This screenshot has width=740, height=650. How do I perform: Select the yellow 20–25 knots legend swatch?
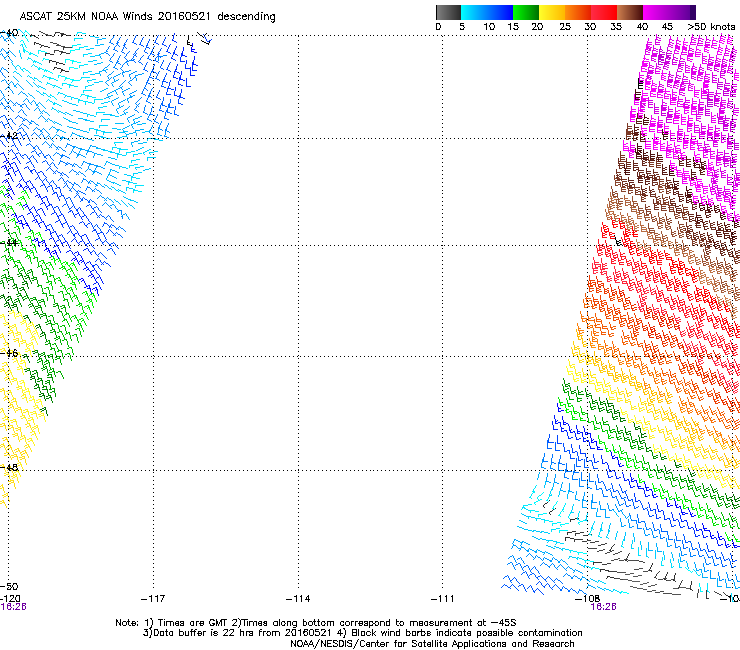[x=552, y=12]
